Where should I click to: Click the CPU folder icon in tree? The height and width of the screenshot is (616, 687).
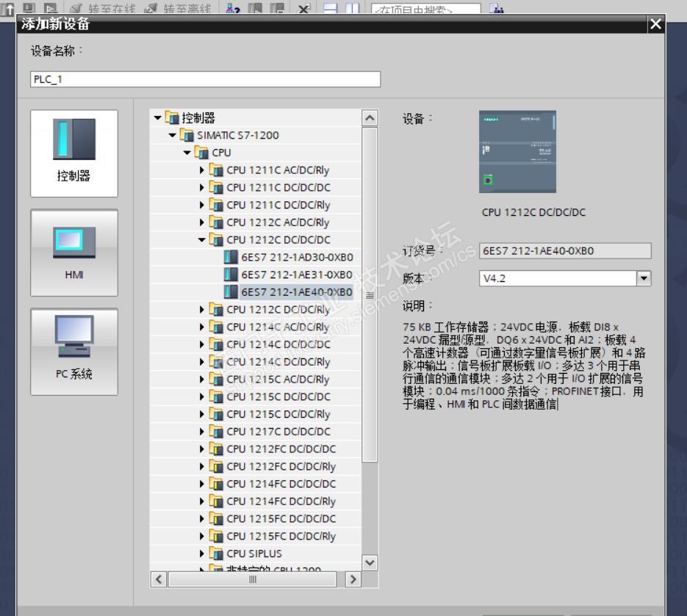(x=201, y=153)
